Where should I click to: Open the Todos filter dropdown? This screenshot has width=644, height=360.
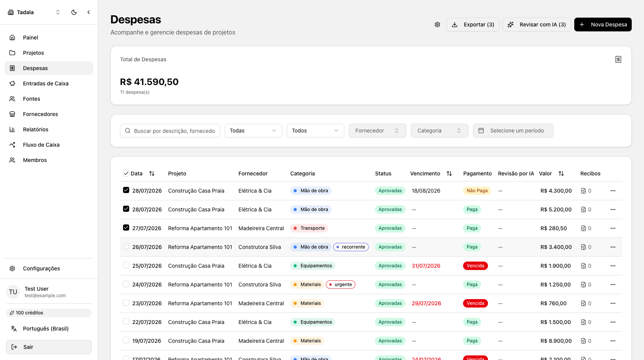(x=315, y=131)
